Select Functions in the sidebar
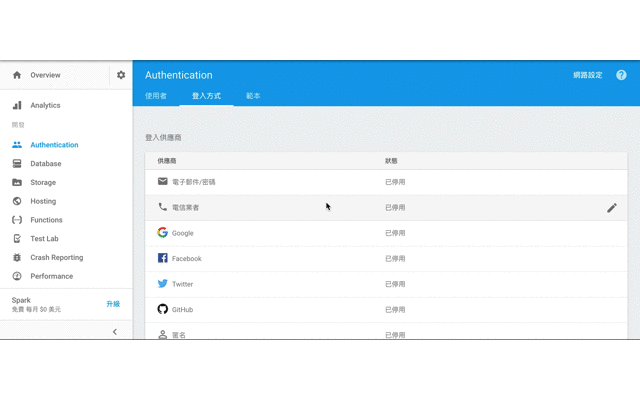The width and height of the screenshot is (640, 400). click(46, 220)
